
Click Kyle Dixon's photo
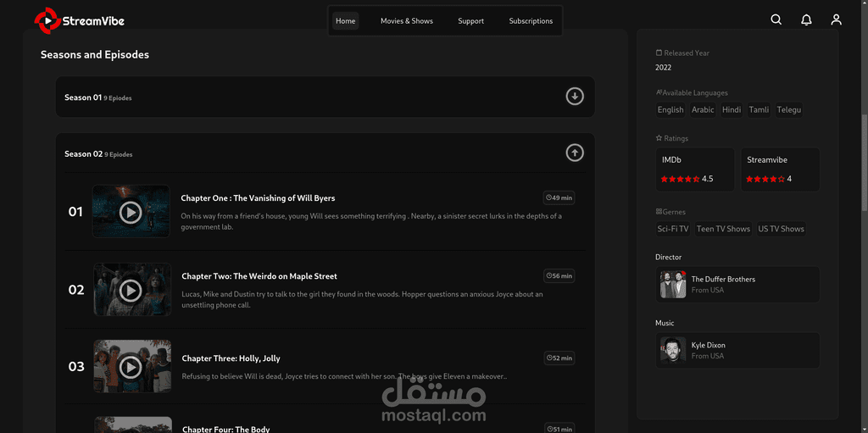point(673,350)
